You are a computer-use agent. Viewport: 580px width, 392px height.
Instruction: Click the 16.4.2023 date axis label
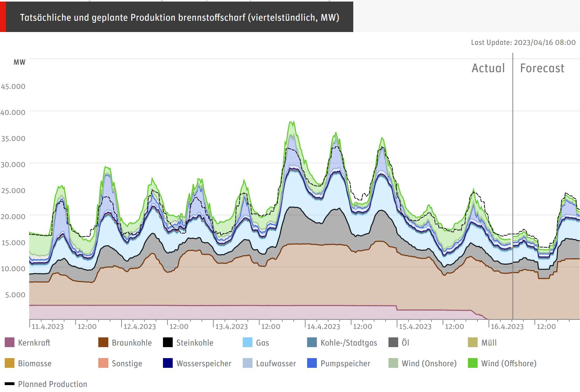[x=507, y=326]
